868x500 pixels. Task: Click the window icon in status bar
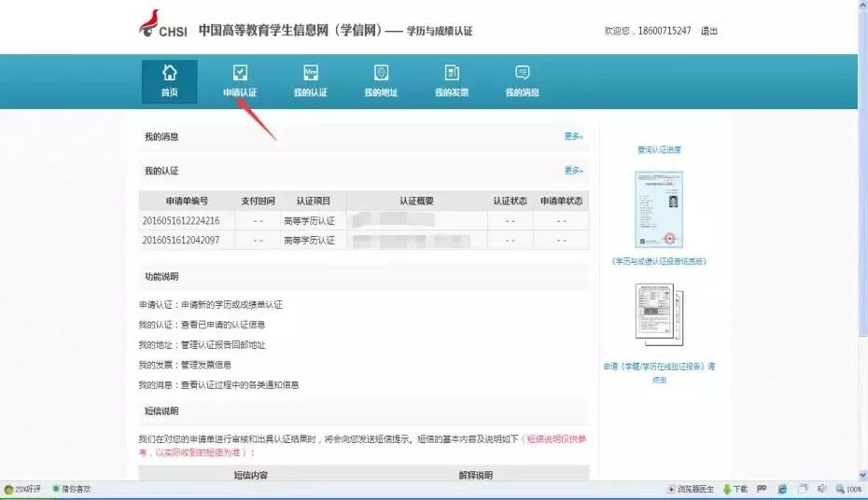pos(803,489)
